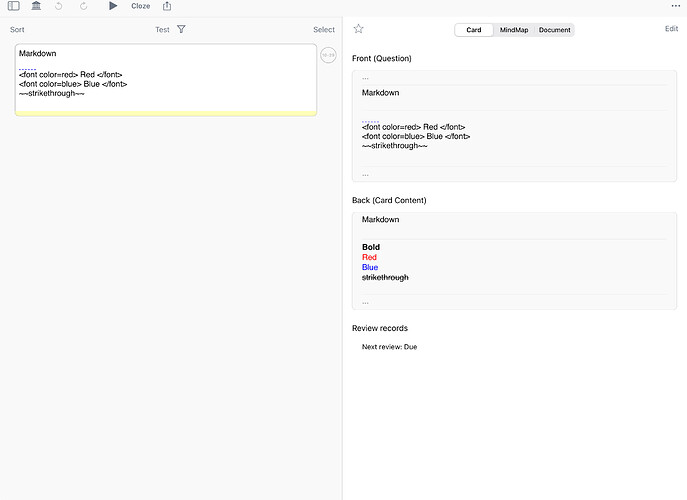Toggle the sidebar panel icon

tap(13, 6)
